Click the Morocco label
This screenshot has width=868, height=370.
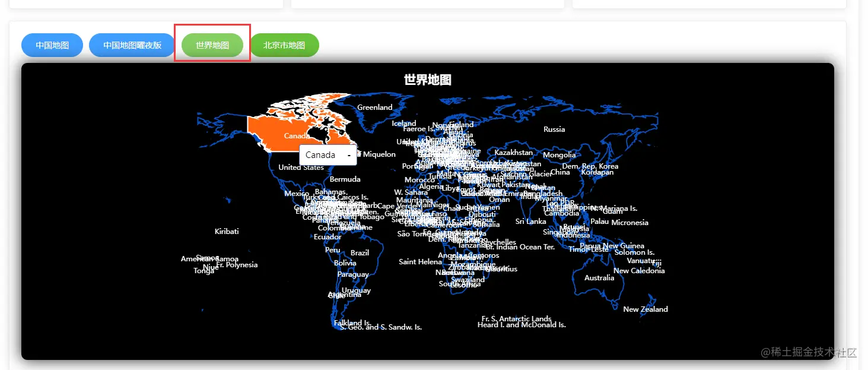click(x=419, y=180)
